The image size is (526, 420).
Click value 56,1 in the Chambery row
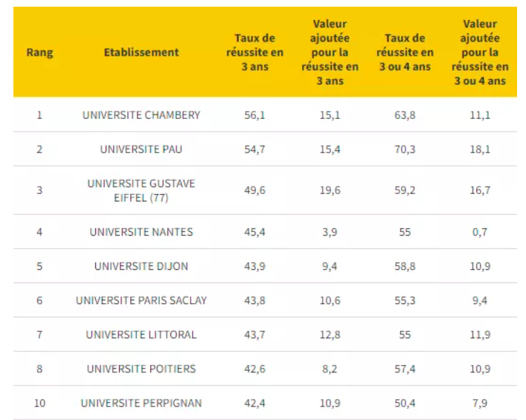(x=255, y=115)
